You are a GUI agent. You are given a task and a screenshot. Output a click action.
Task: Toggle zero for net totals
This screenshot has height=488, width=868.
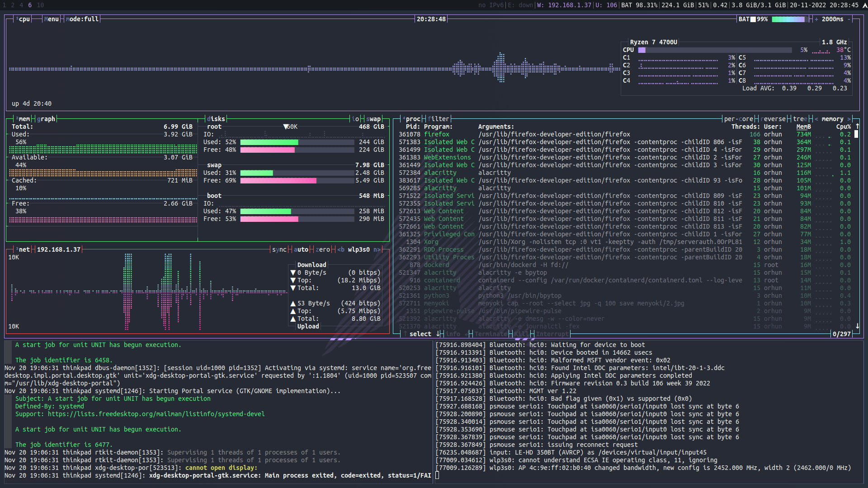pyautogui.click(x=323, y=249)
